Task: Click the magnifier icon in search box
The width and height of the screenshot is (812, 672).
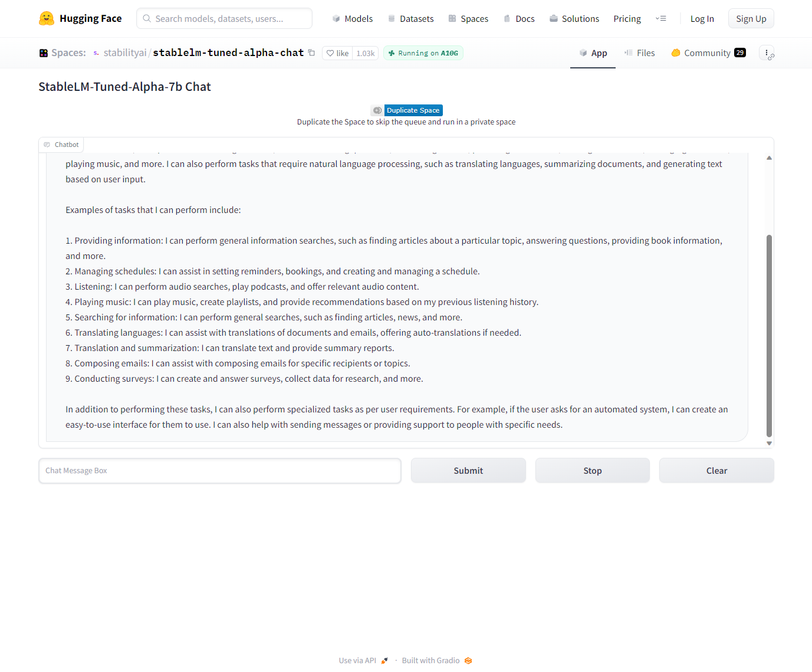Action: pos(147,18)
